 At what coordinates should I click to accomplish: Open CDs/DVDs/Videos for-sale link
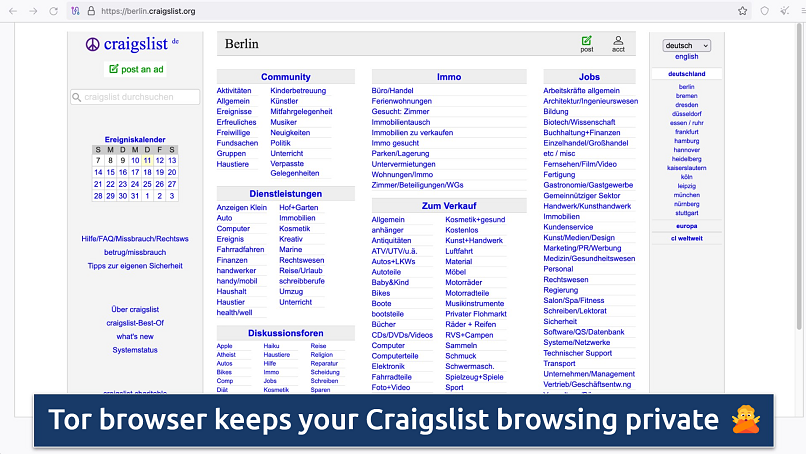402,335
